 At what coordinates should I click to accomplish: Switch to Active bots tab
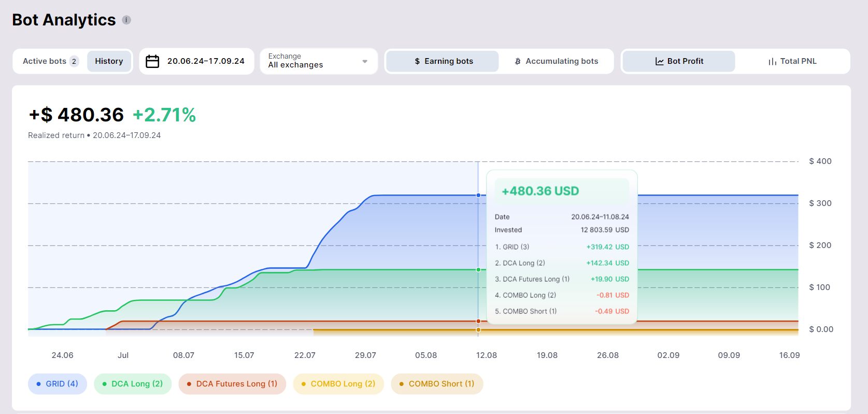coord(50,61)
